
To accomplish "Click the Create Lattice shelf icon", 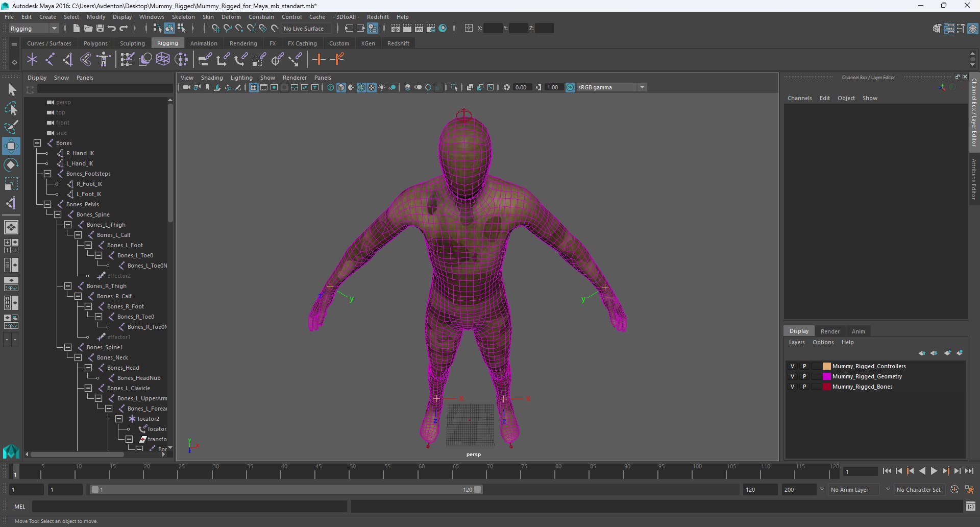I will coord(163,60).
